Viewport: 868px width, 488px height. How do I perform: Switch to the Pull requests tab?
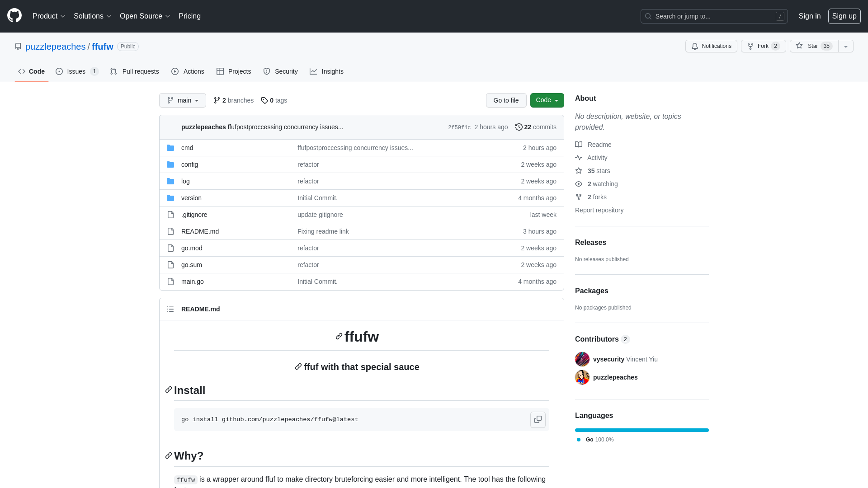click(134, 71)
